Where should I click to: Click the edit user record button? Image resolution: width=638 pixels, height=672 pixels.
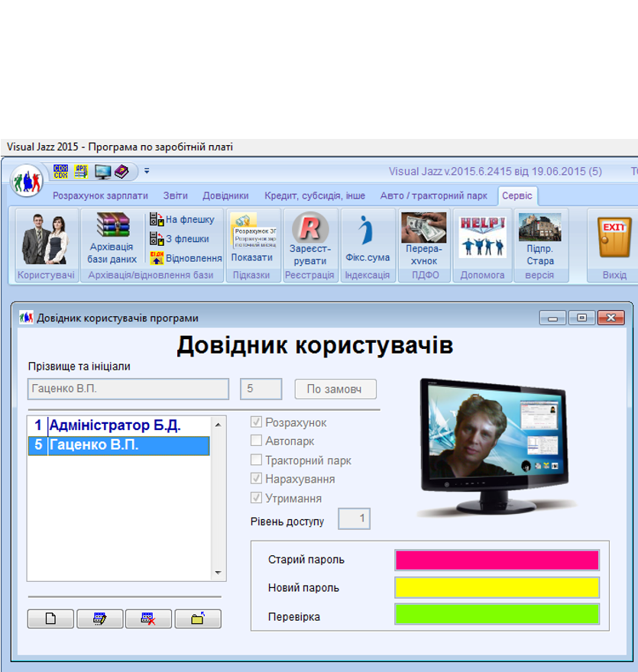(x=99, y=619)
